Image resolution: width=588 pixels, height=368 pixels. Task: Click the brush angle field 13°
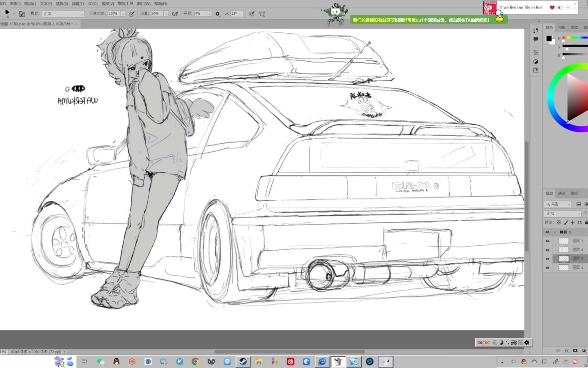pos(237,14)
